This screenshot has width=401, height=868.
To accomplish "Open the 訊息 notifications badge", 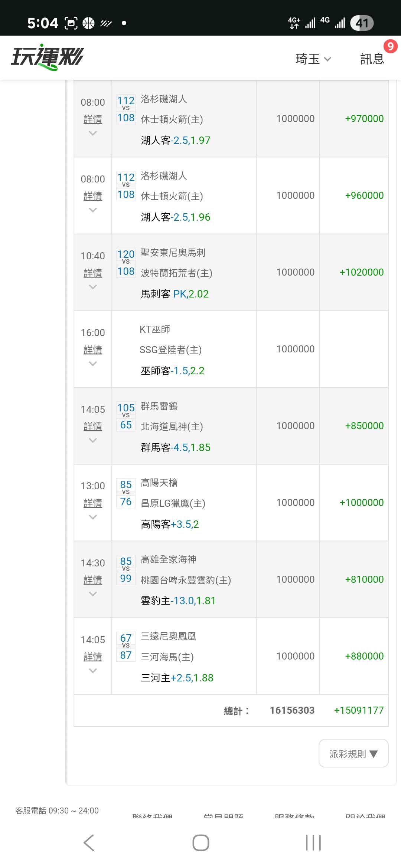I will point(390,46).
